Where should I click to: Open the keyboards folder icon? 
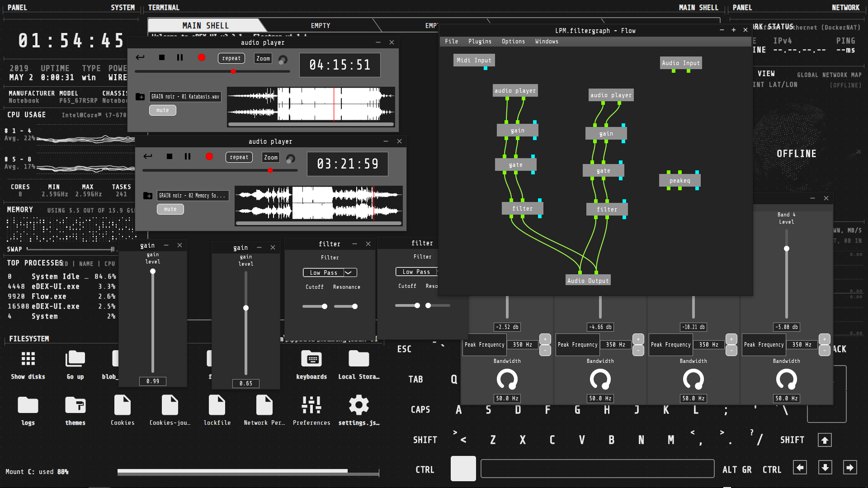pos(311,359)
